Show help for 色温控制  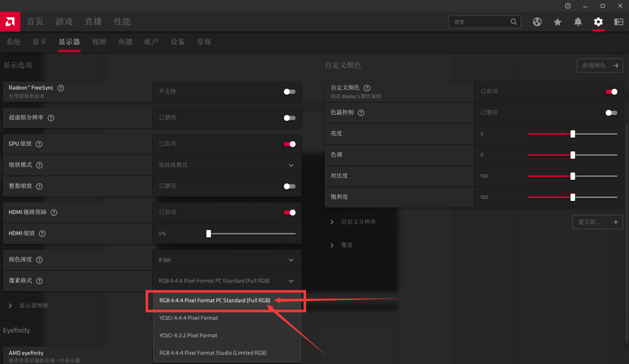tap(361, 113)
